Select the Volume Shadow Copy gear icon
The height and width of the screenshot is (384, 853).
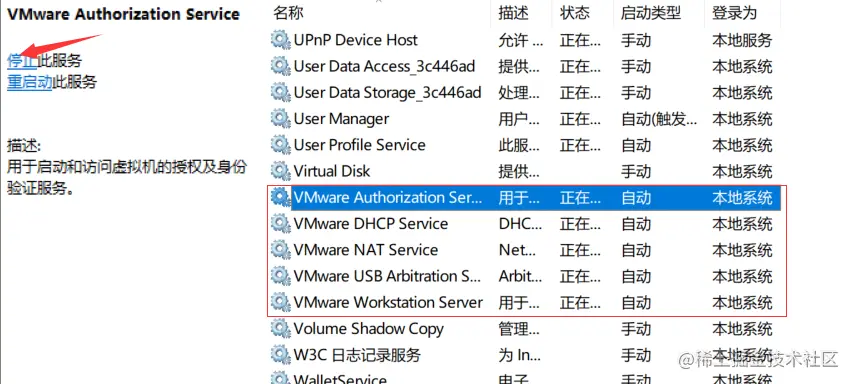[280, 329]
